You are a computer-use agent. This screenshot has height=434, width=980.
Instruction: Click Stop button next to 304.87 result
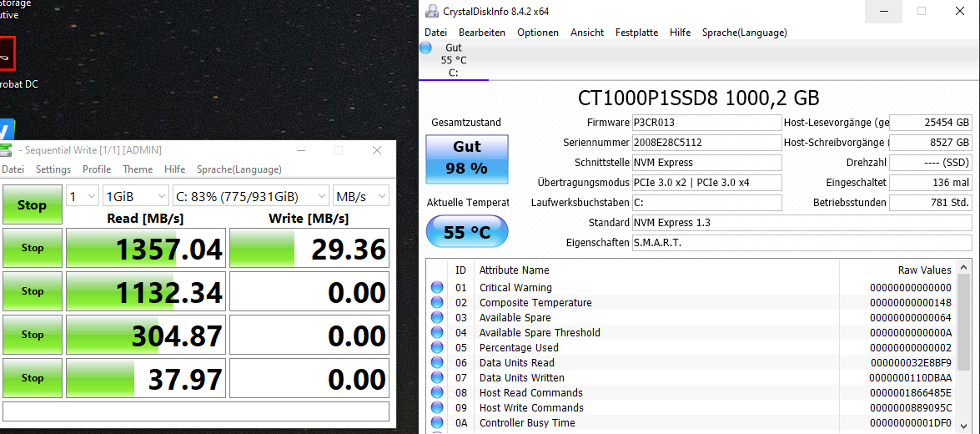click(x=32, y=335)
